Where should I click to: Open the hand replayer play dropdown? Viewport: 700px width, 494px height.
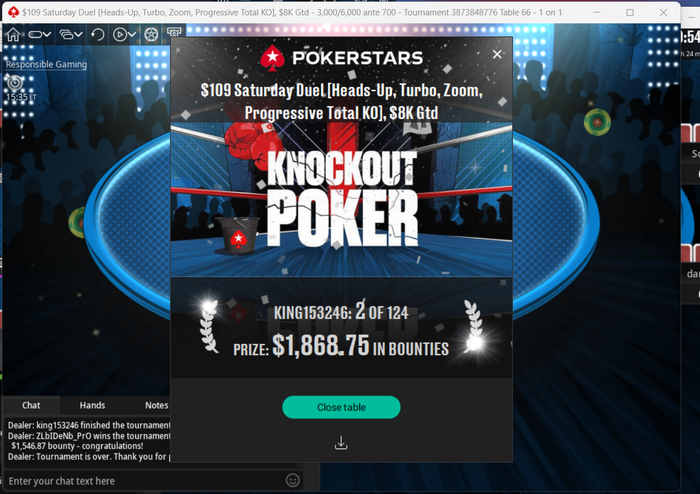124,34
